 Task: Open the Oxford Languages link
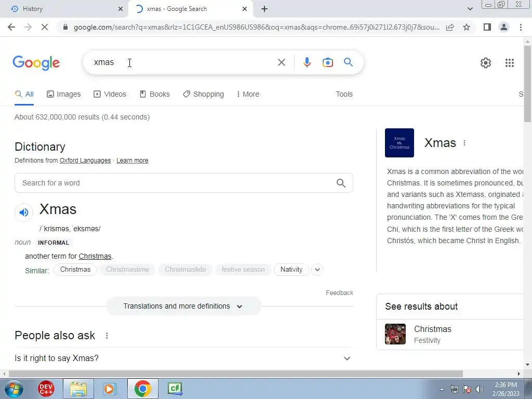point(85,161)
